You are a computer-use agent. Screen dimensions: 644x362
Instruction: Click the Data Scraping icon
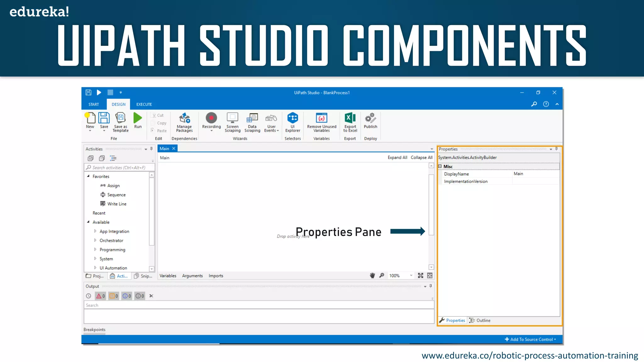tap(252, 118)
